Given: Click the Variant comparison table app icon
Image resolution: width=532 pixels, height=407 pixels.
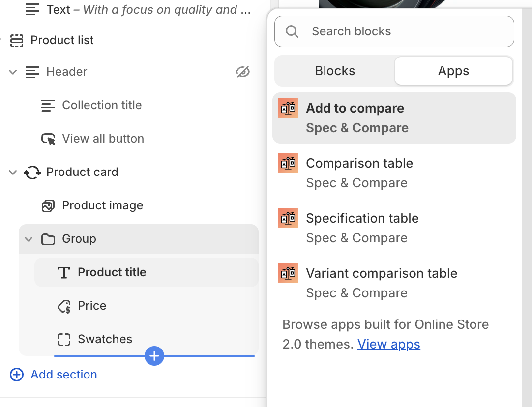Looking at the screenshot, I should pos(288,273).
